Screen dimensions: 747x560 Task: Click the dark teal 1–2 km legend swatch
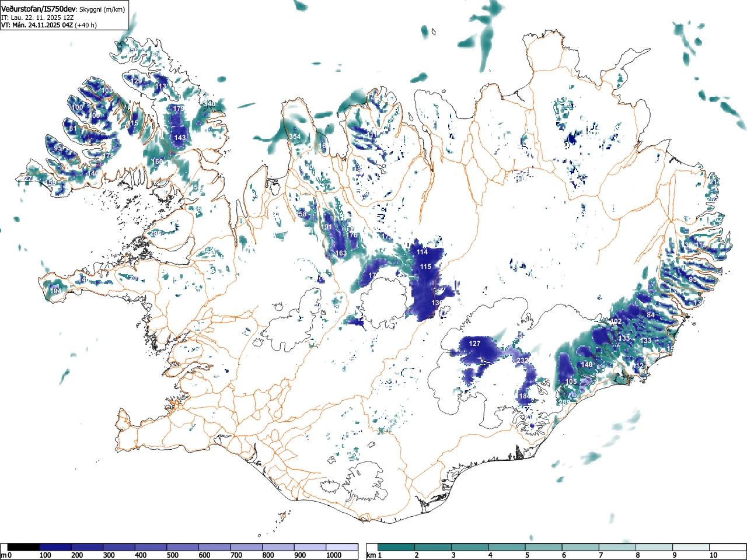point(397,547)
